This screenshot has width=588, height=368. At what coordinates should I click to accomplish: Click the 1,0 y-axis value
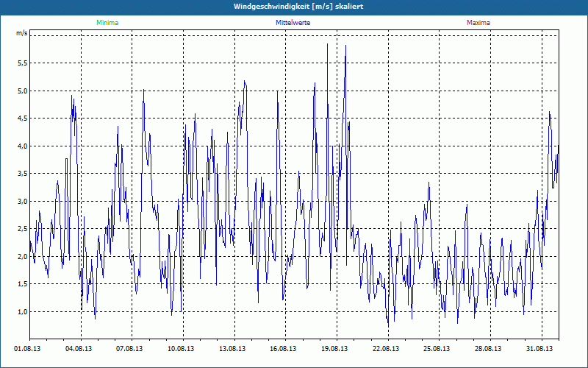(x=23, y=311)
